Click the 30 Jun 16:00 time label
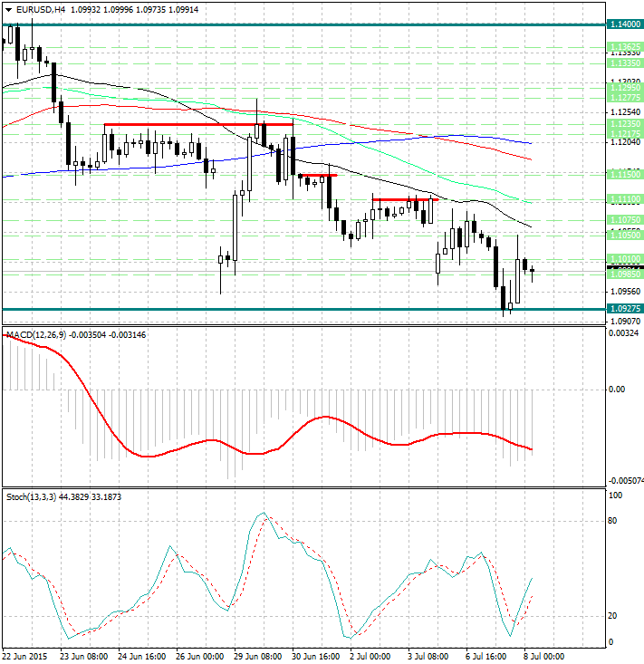 pos(316,657)
